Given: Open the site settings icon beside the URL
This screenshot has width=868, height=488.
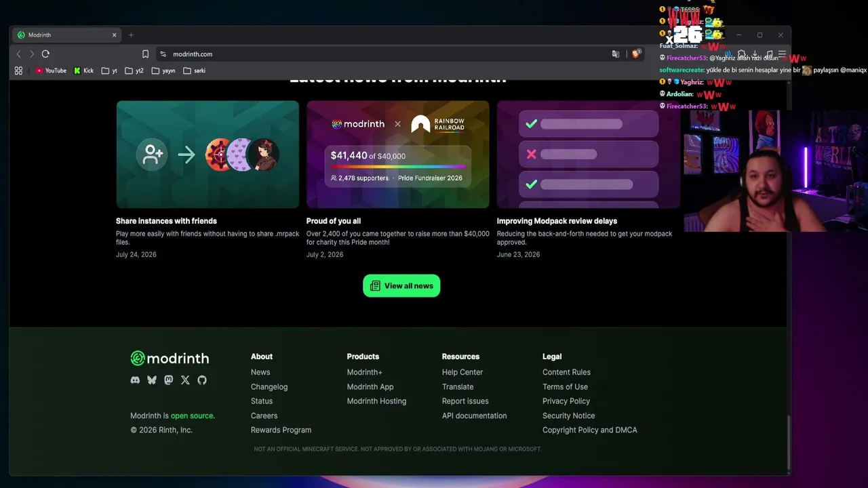Looking at the screenshot, I should point(163,54).
